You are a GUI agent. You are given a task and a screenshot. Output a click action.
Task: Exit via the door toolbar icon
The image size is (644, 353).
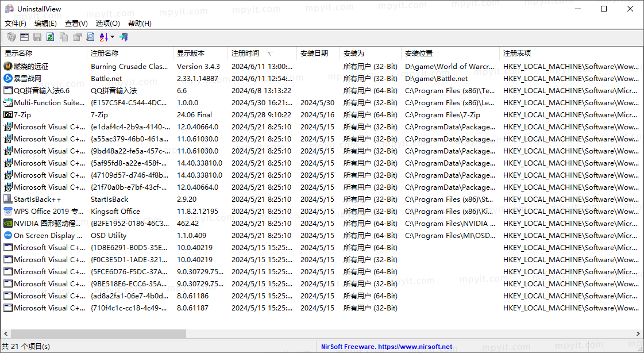[124, 37]
